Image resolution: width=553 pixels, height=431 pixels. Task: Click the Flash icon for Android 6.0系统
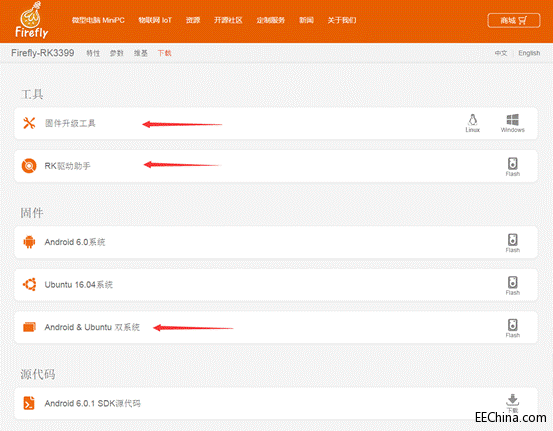click(x=512, y=243)
